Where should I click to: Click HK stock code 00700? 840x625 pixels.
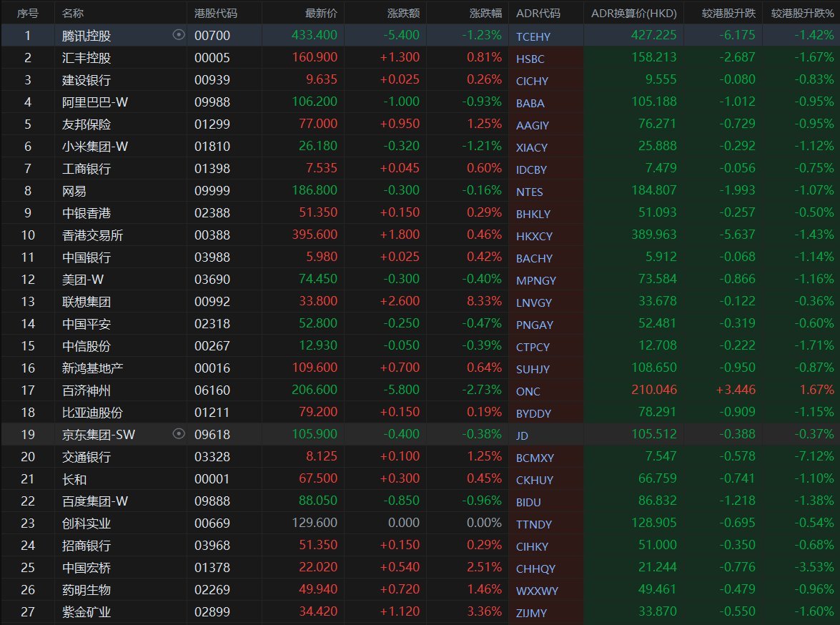click(212, 36)
